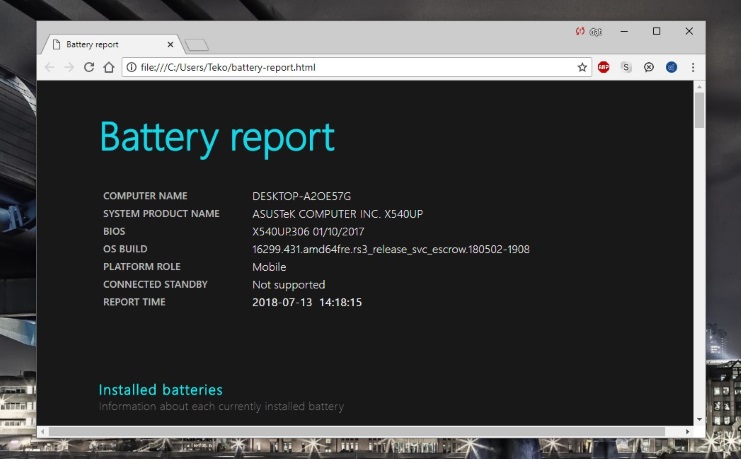Click the computer name DESKTOP-A2OE57G
Screen dimensions: 741x459
point(302,196)
